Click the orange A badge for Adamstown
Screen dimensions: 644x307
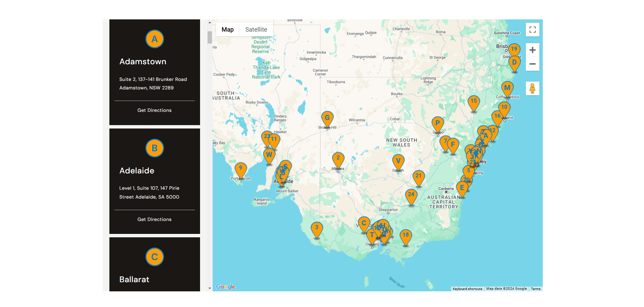pyautogui.click(x=155, y=39)
